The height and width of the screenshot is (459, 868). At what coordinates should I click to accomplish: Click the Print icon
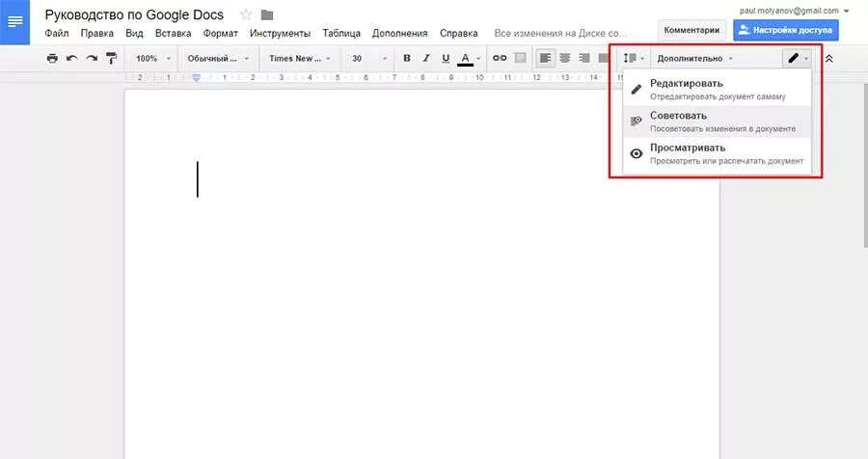coord(52,58)
